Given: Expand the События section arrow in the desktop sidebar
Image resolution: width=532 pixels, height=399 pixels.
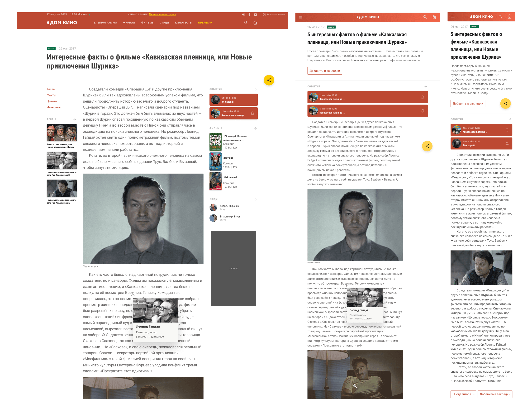Looking at the screenshot, I should (x=255, y=89).
